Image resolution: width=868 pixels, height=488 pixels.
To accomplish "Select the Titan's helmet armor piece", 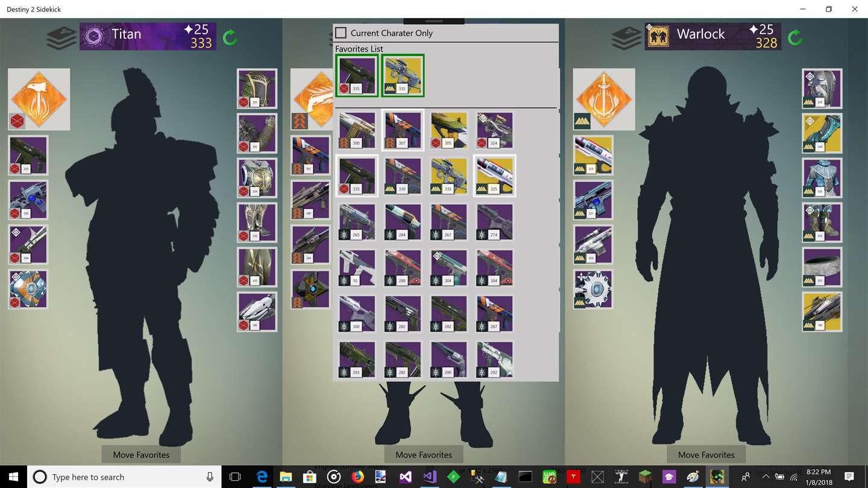I will [257, 89].
